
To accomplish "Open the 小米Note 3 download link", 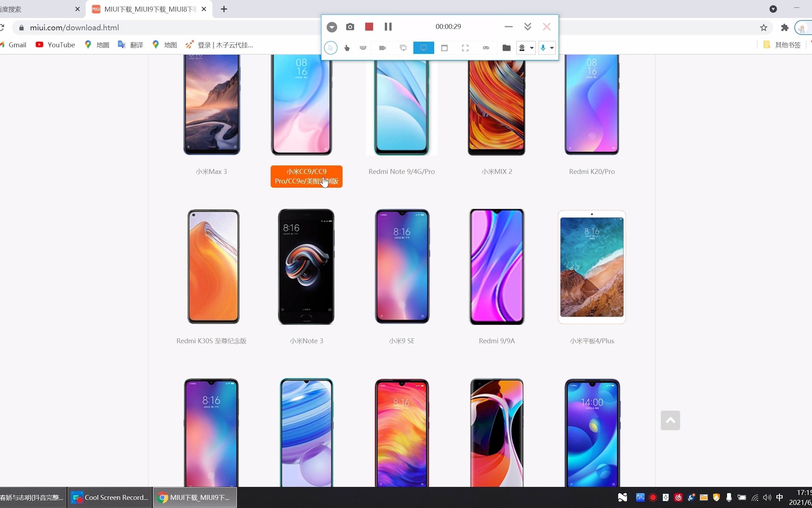I will 306,341.
